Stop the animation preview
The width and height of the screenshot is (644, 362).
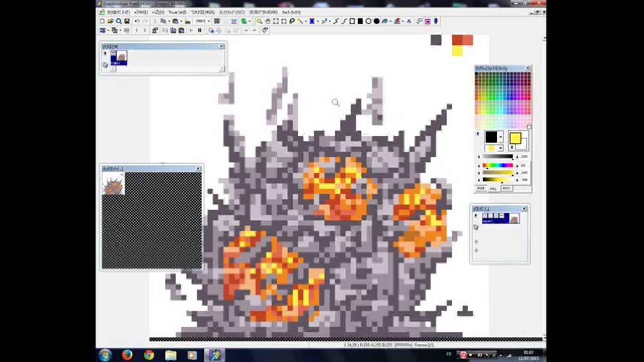(x=200, y=31)
